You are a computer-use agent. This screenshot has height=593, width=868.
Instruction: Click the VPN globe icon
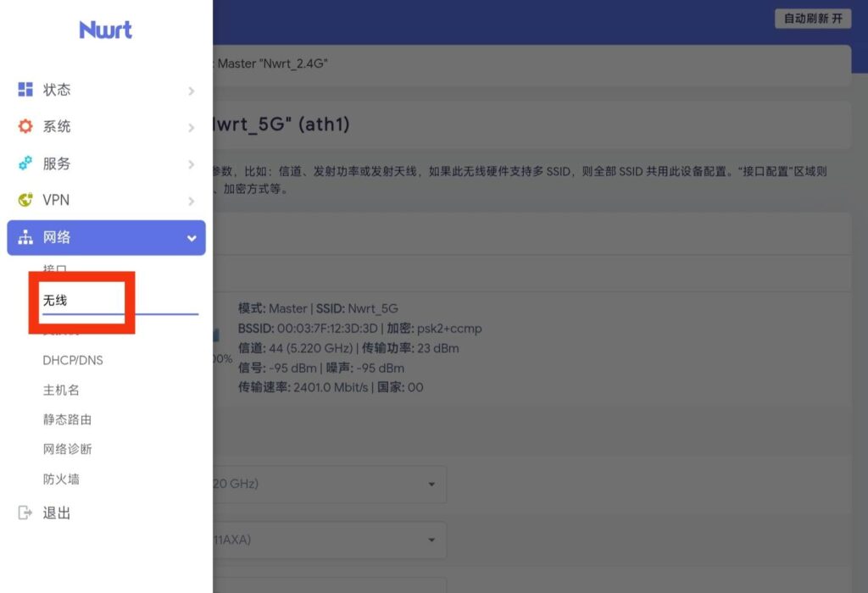(x=25, y=201)
